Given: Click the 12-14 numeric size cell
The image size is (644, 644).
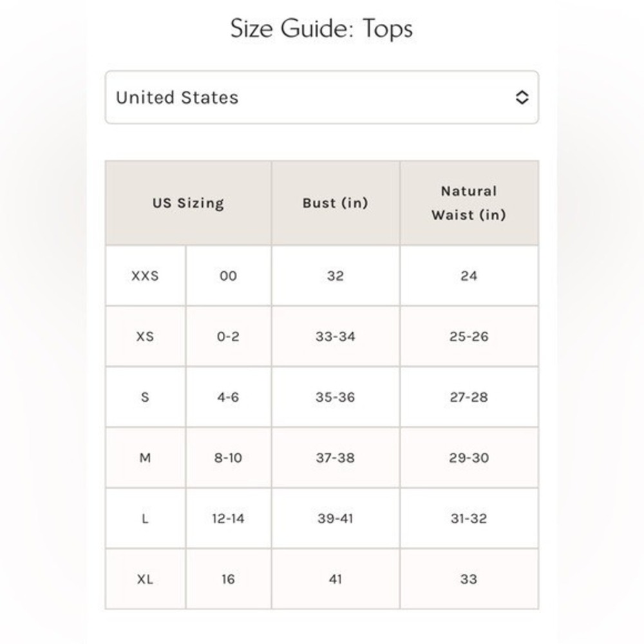Looking at the screenshot, I should pos(229,518).
